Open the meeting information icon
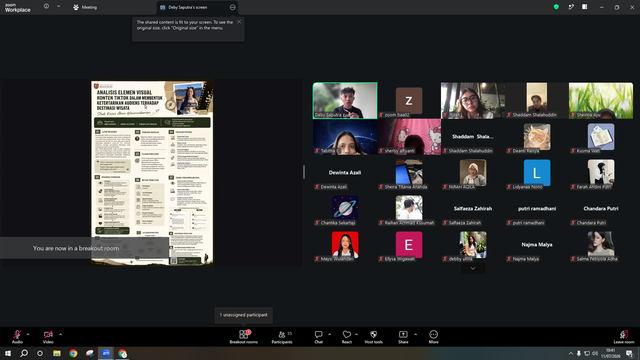640x360 pixels. (46, 7)
